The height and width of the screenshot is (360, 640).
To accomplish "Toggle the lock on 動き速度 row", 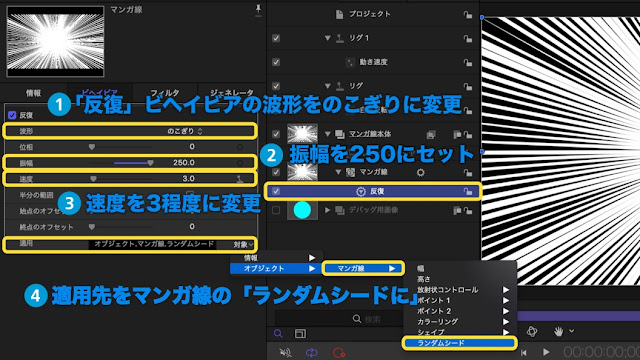I will 468,62.
